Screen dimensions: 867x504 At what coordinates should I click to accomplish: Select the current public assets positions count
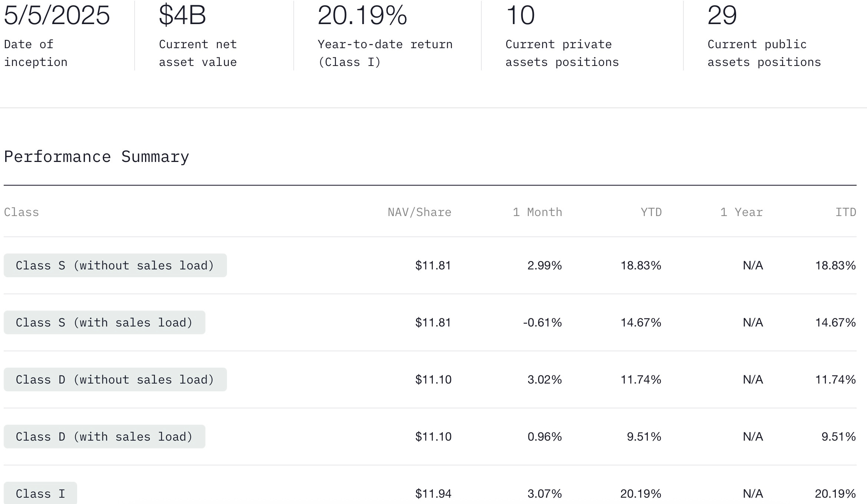(x=722, y=16)
